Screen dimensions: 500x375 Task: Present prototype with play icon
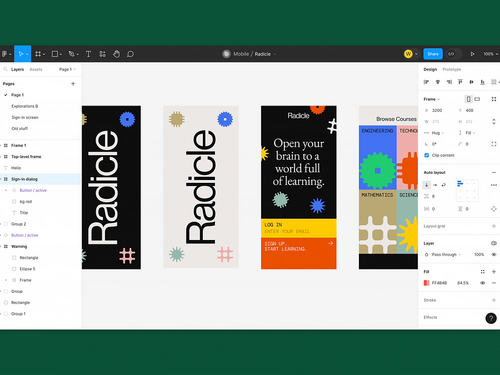coord(472,54)
